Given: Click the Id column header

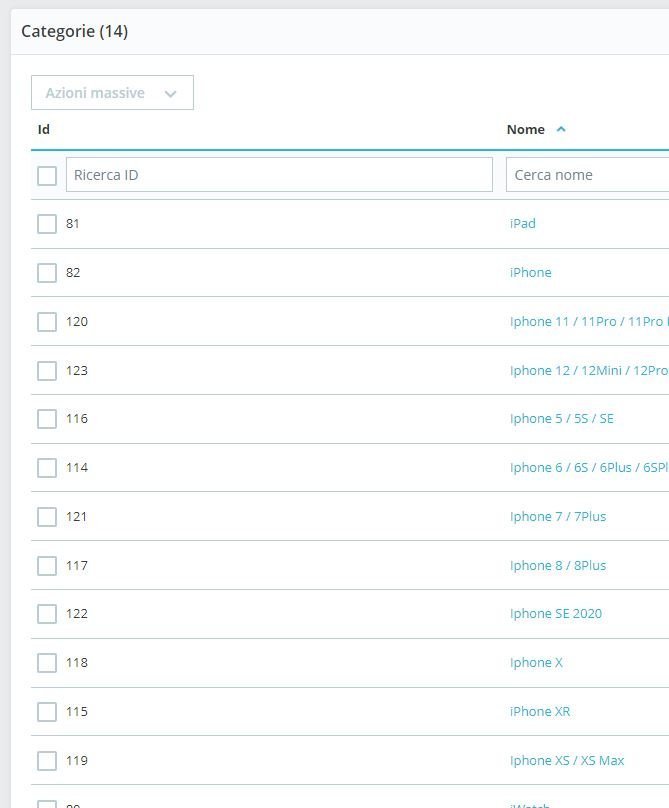Looking at the screenshot, I should coord(44,129).
